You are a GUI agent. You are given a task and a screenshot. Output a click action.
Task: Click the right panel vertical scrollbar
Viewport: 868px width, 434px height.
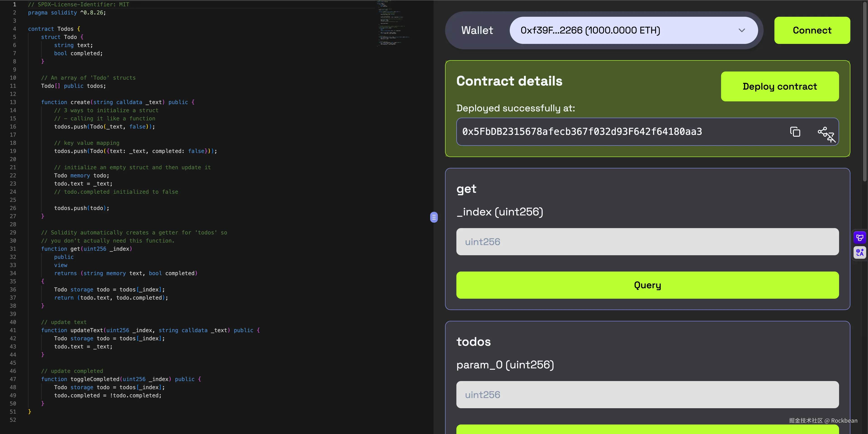865,91
